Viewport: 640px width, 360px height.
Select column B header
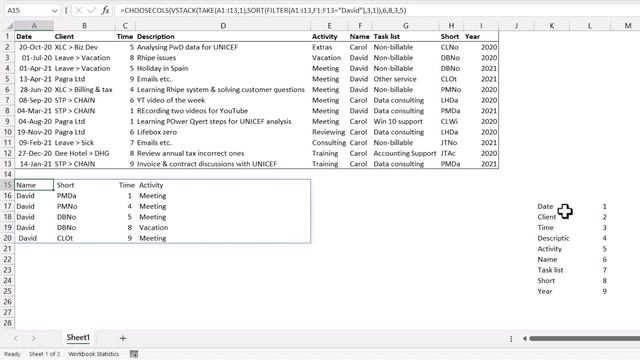point(84,26)
